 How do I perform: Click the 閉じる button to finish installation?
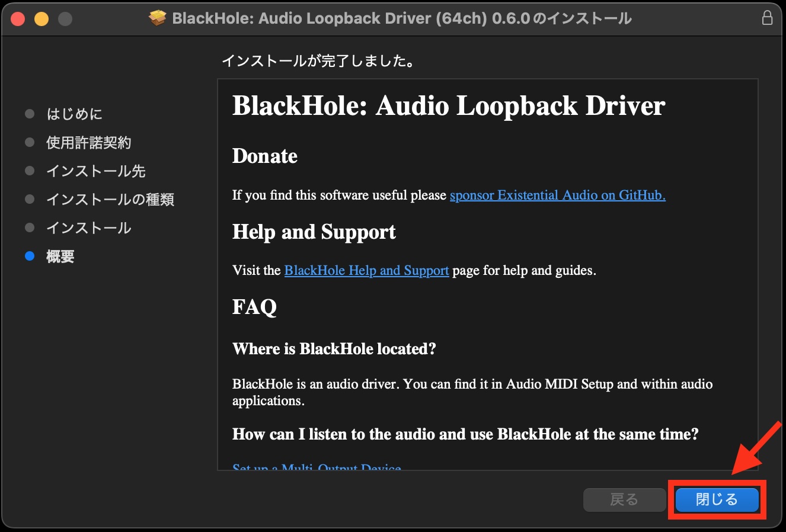coord(717,500)
